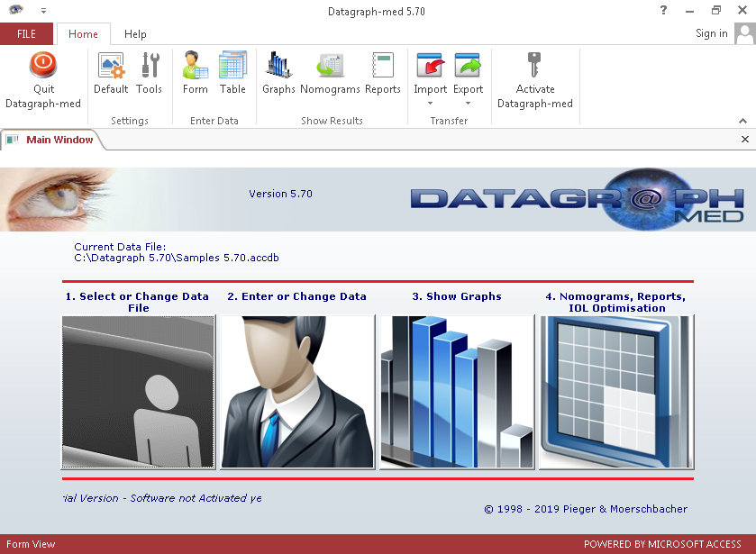This screenshot has width=756, height=554.
Task: Open the Help question mark icon
Action: coord(664,10)
